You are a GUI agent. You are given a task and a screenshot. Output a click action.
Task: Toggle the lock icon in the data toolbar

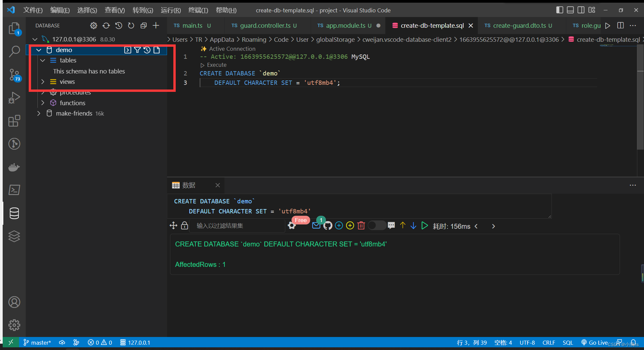click(185, 226)
